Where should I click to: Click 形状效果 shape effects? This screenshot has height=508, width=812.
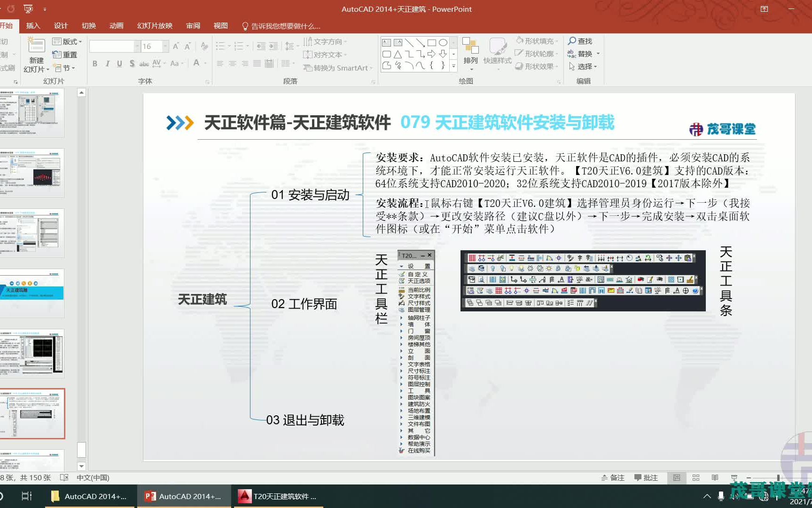(536, 66)
